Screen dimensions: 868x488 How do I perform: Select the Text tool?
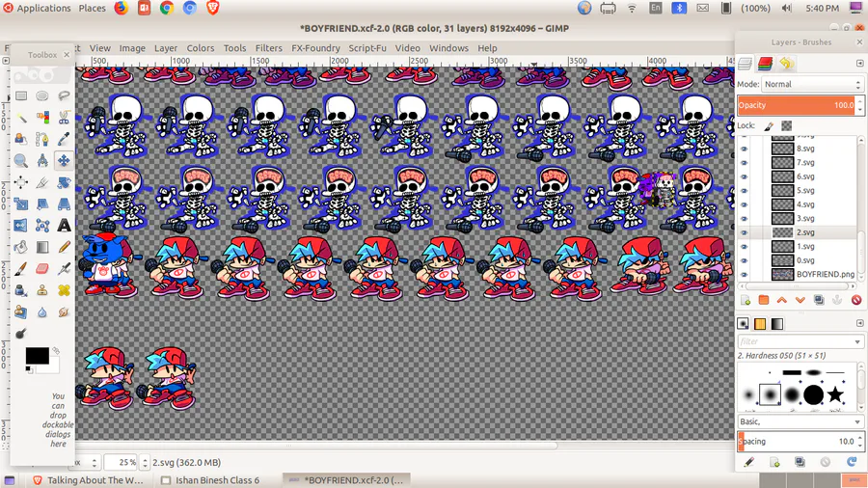click(64, 225)
